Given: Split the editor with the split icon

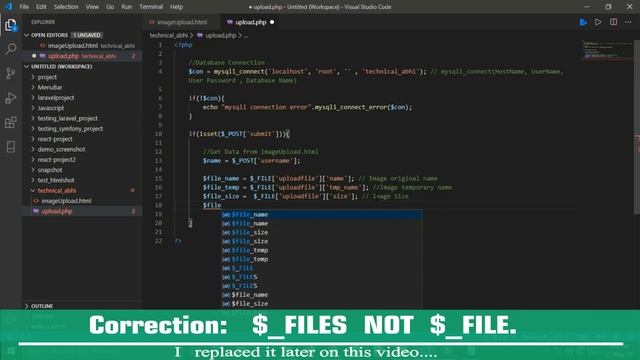Looking at the screenshot, I should click(613, 22).
